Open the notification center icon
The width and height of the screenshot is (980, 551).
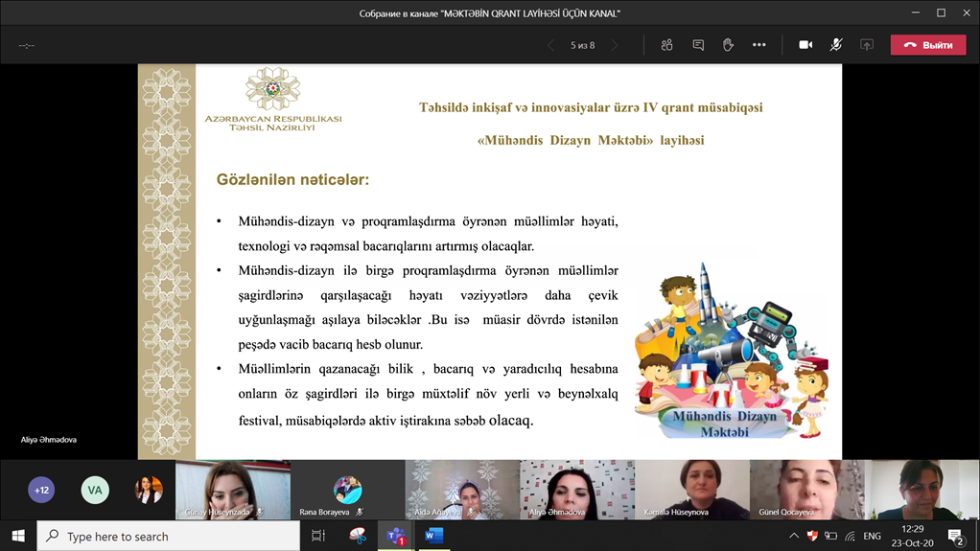tap(955, 536)
